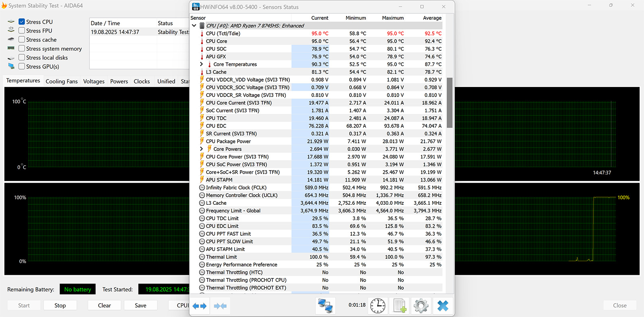Open HWiNFO64 network remote monitoring icon
The height and width of the screenshot is (317, 644).
[x=325, y=306]
